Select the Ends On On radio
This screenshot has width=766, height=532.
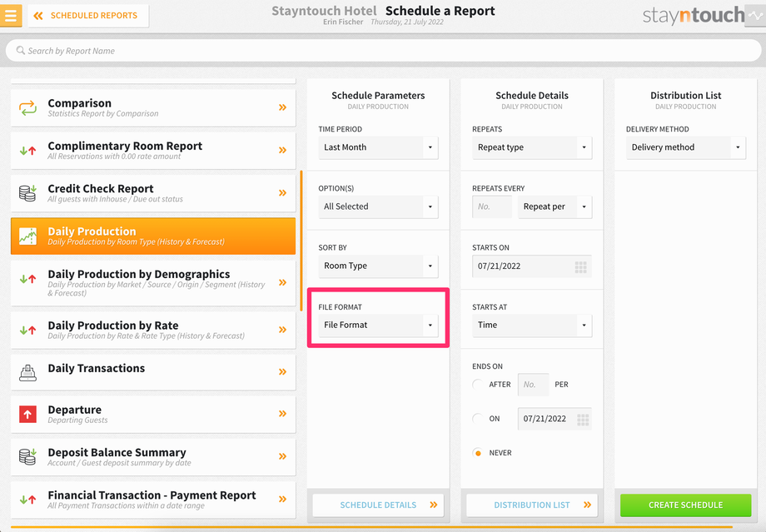point(478,419)
